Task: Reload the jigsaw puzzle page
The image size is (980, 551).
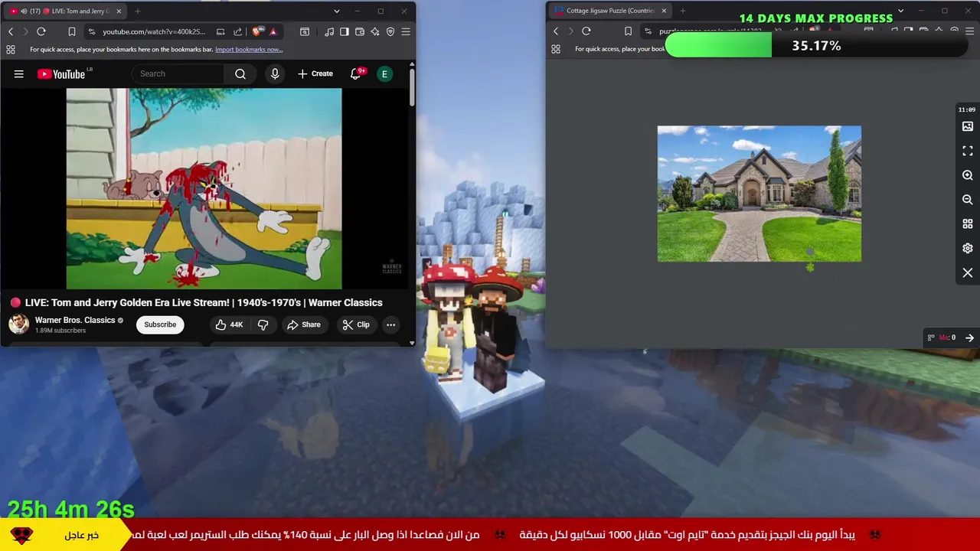Action: [586, 31]
